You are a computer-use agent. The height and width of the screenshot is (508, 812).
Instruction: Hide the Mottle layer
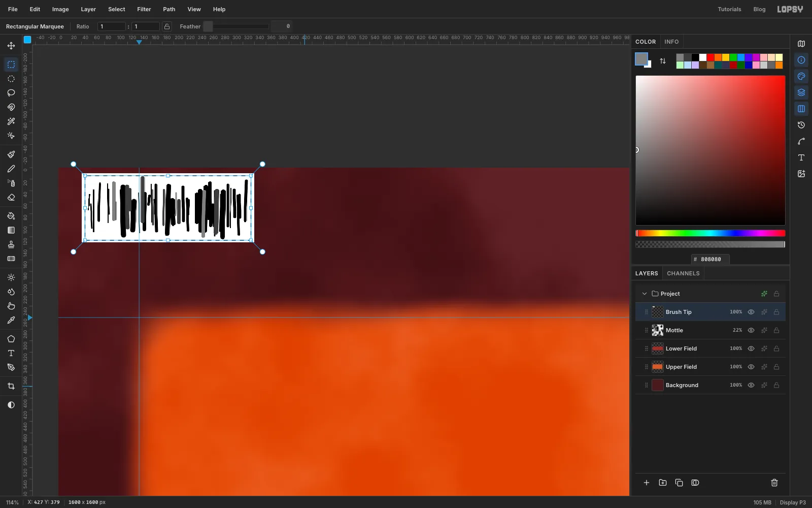pyautogui.click(x=751, y=330)
